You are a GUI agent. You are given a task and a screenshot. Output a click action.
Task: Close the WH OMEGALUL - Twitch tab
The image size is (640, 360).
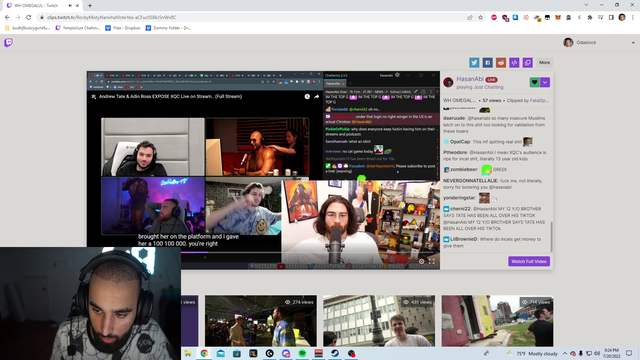[77, 5]
